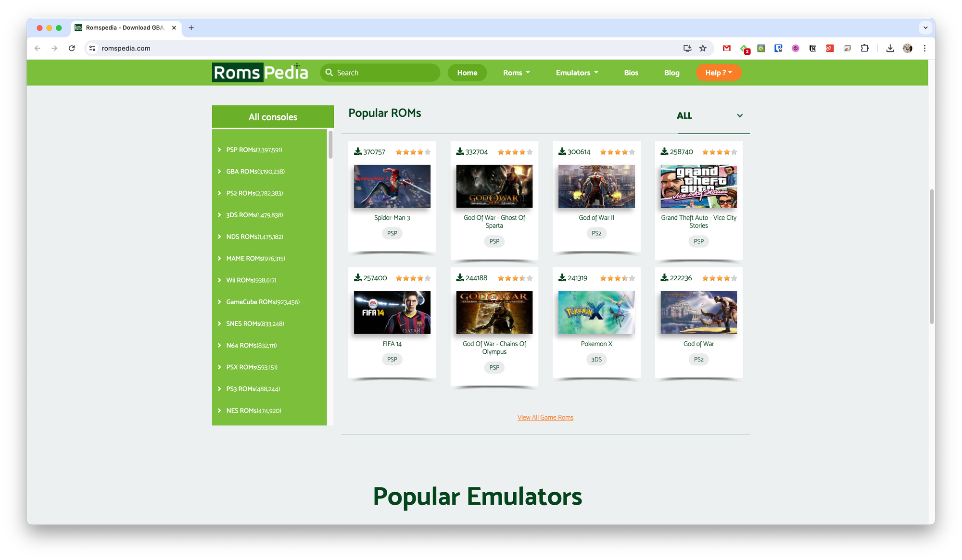Click the site information icon in the address bar

(x=92, y=48)
